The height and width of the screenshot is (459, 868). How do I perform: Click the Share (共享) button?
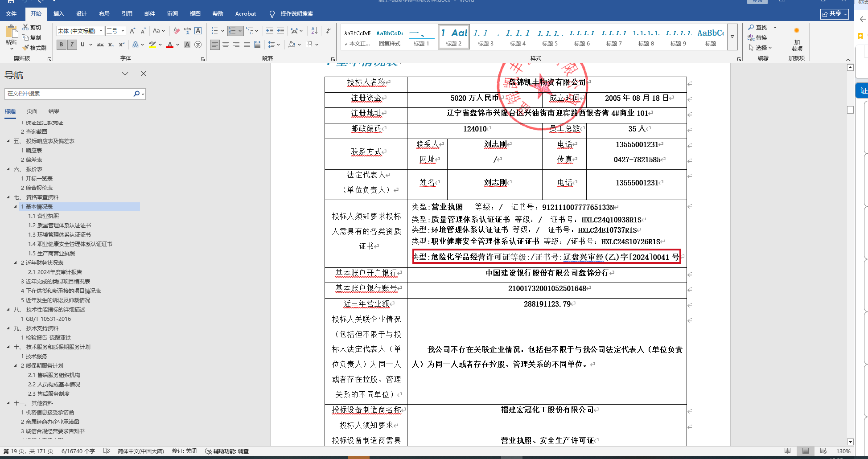(x=835, y=14)
